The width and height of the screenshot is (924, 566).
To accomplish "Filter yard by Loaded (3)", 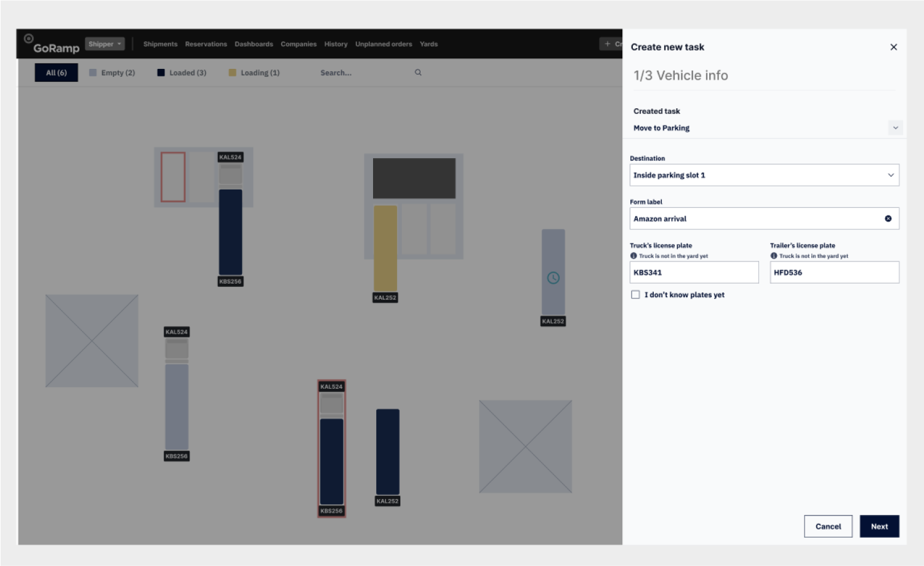I will click(182, 73).
